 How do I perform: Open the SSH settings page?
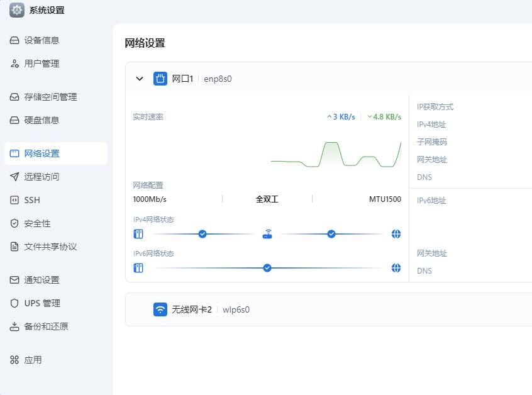tap(56, 200)
